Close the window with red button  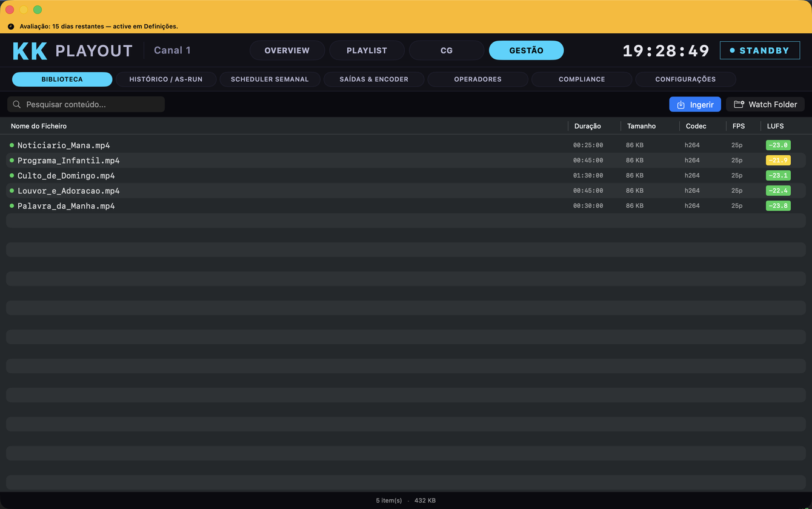(x=10, y=10)
